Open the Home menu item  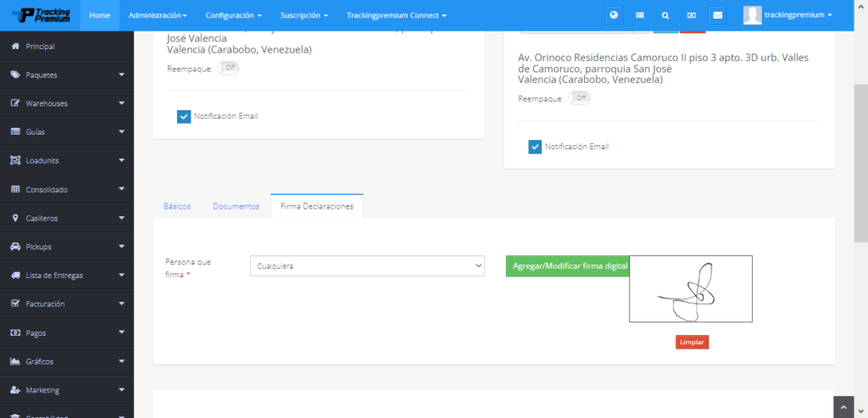click(x=100, y=15)
